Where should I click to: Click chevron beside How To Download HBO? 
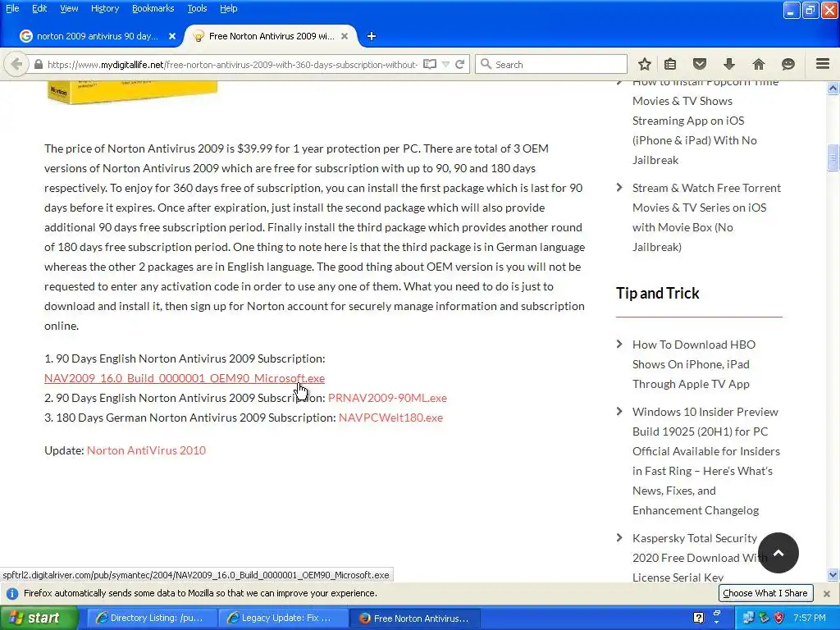[x=619, y=344]
